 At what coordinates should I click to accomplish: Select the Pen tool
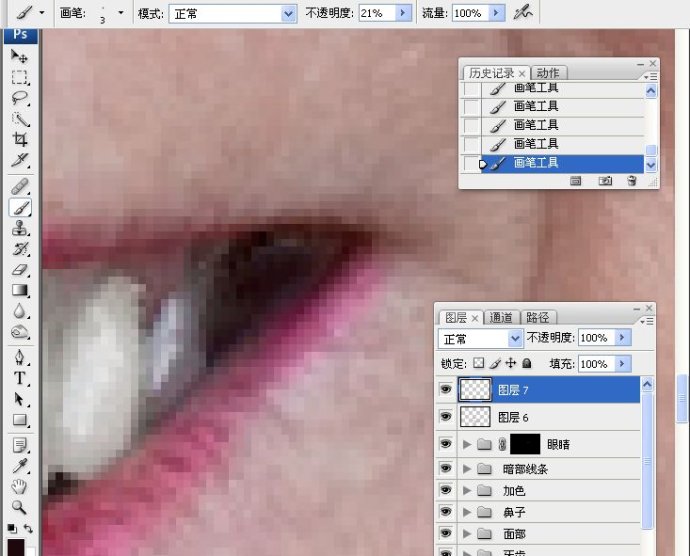click(19, 357)
